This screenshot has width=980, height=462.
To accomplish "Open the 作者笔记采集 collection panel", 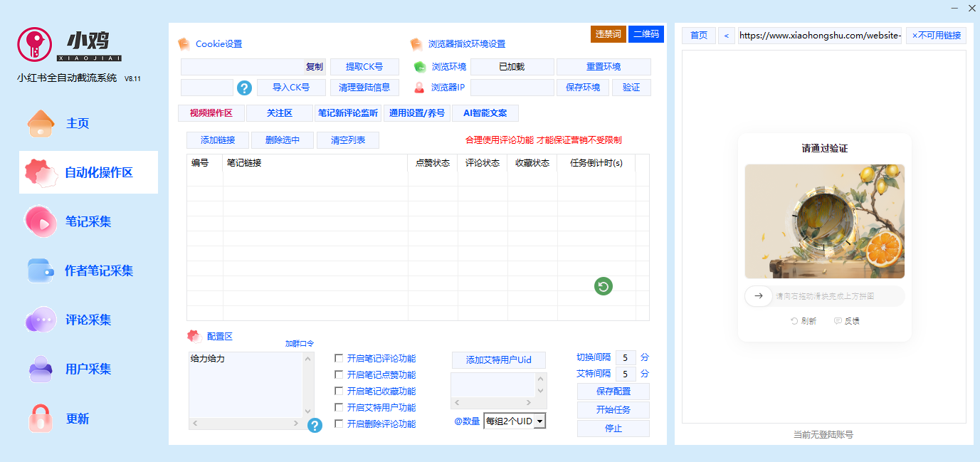I will coord(40,271).
